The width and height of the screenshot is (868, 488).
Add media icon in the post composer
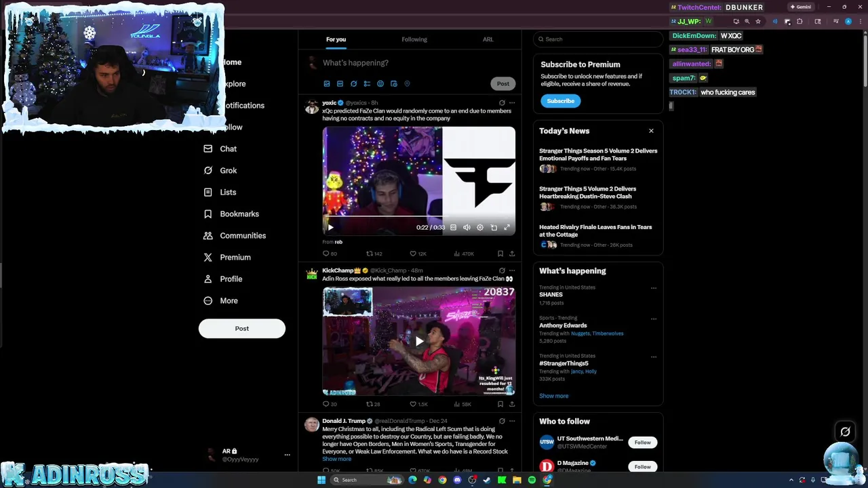327,83
